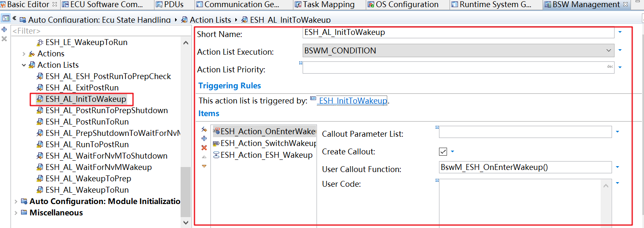
Task: Expand the Actions tree node
Action: 24,54
